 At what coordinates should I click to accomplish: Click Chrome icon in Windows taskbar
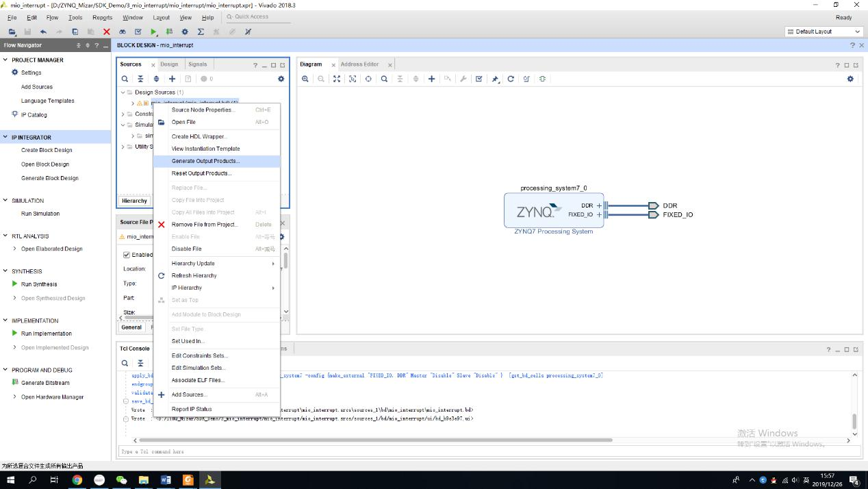coord(77,480)
